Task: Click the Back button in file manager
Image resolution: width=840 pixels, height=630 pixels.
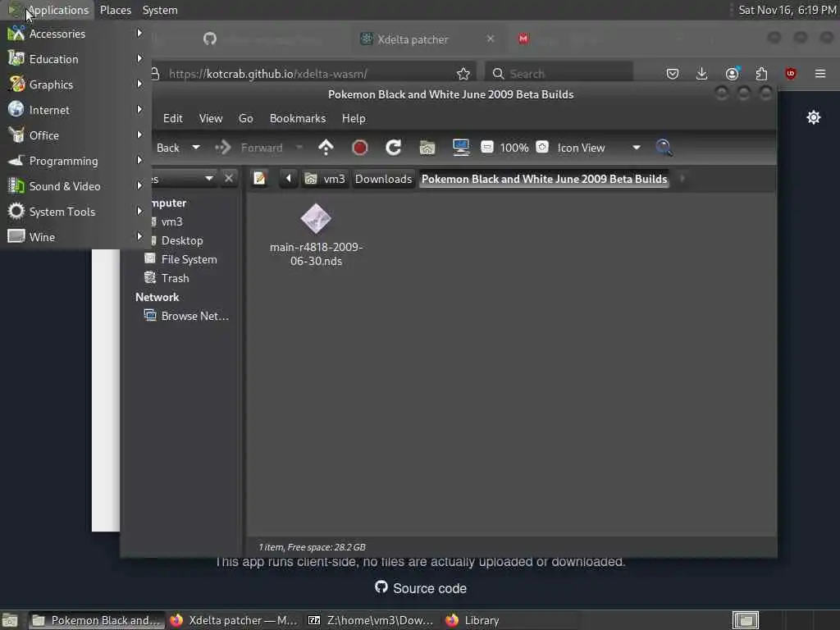Action: (x=167, y=148)
